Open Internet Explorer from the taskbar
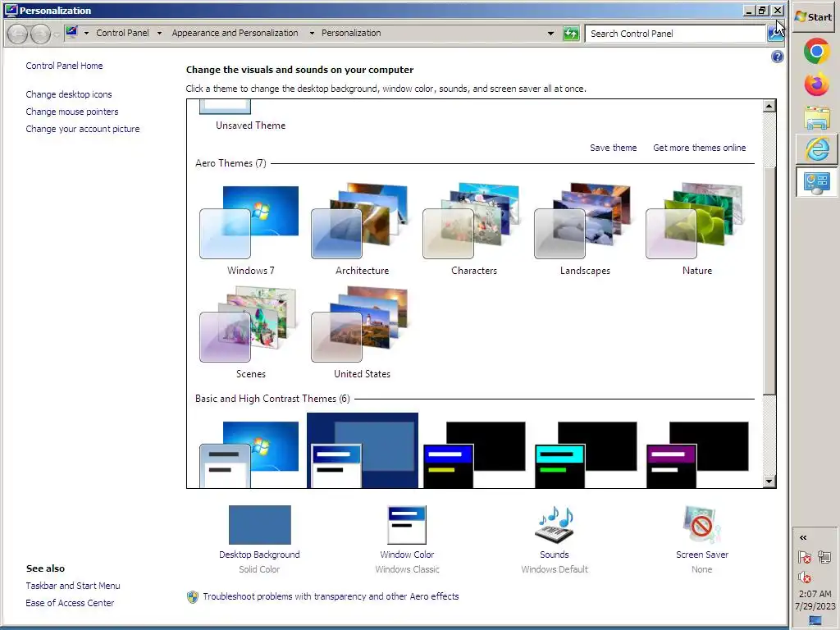 (x=816, y=149)
